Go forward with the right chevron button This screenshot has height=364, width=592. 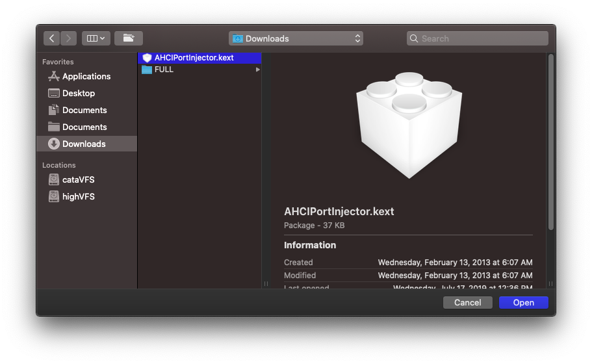(x=68, y=38)
